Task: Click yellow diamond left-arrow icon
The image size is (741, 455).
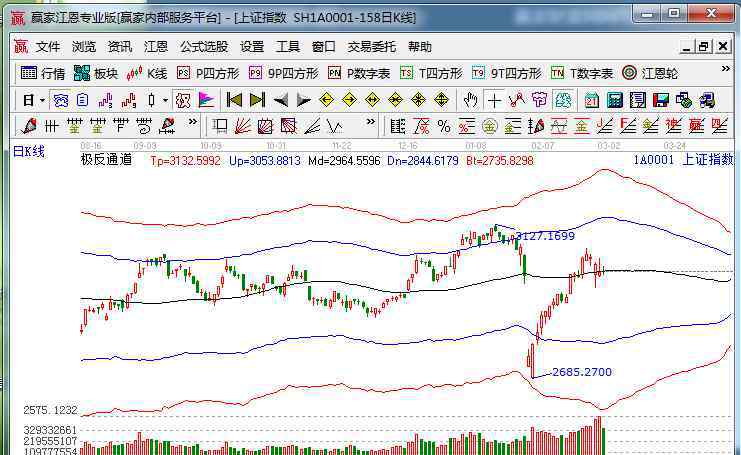Action: [x=327, y=100]
